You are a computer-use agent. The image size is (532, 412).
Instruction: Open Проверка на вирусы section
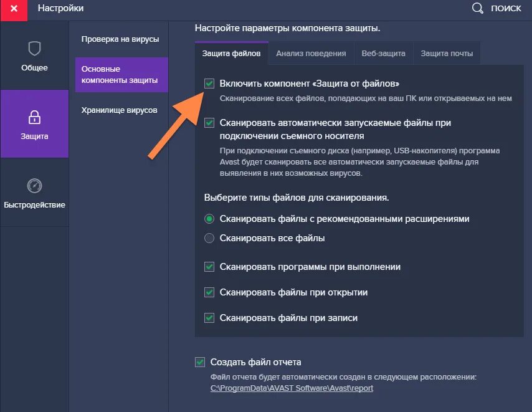point(120,39)
